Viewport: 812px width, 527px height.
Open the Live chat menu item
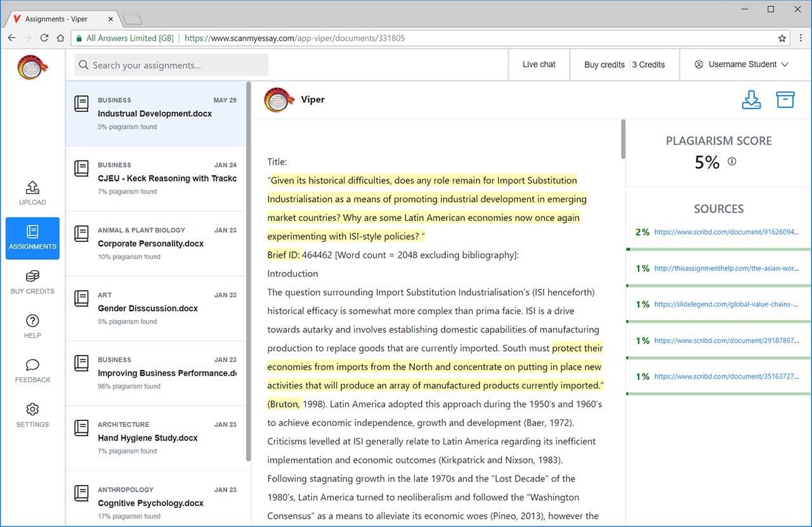pyautogui.click(x=539, y=64)
